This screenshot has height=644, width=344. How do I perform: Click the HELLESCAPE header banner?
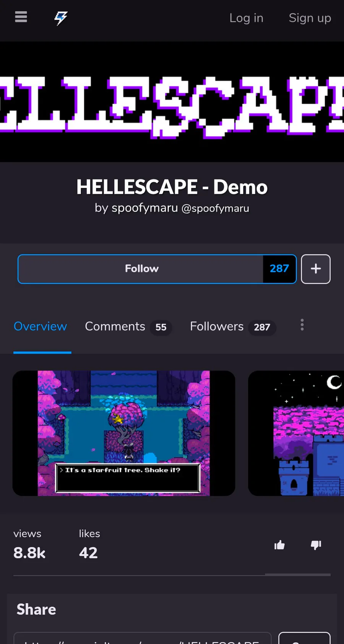pyautogui.click(x=172, y=102)
